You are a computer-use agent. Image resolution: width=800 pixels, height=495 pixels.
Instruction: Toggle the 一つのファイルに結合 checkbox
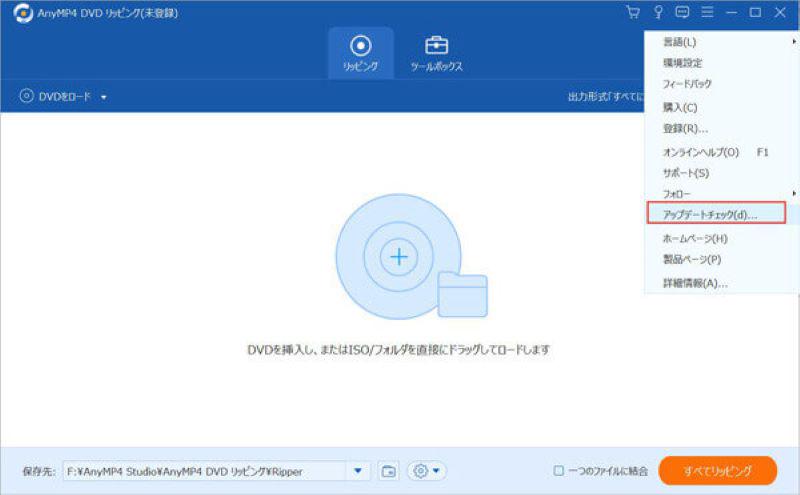559,471
